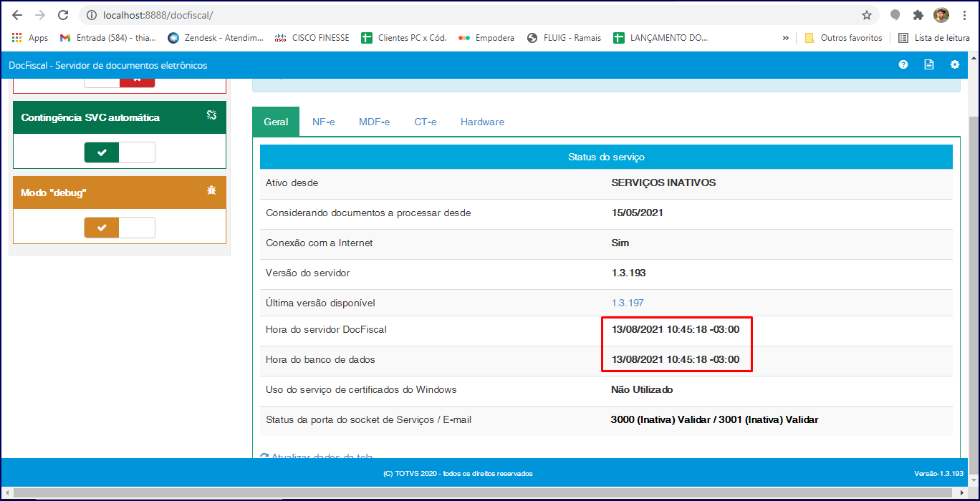Open Clientes PC x Cód. bookmark
Screen dimensions: 980x501
[x=404, y=38]
